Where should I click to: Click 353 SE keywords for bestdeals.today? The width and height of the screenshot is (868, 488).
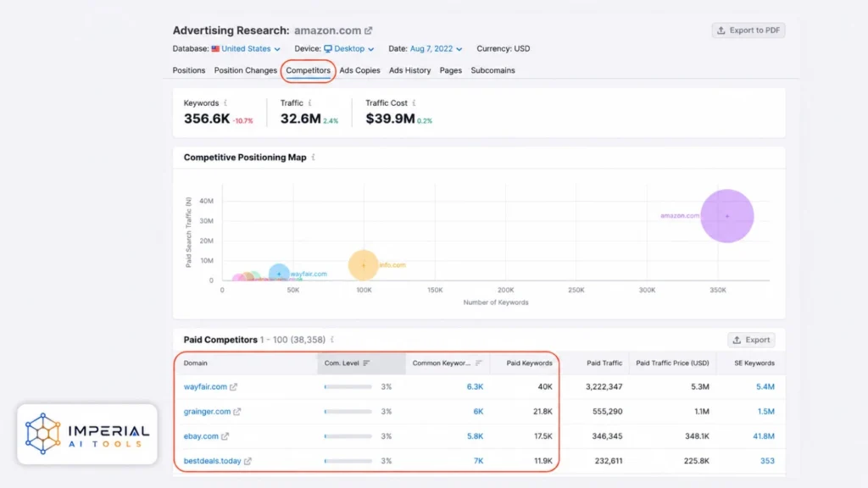(767, 461)
